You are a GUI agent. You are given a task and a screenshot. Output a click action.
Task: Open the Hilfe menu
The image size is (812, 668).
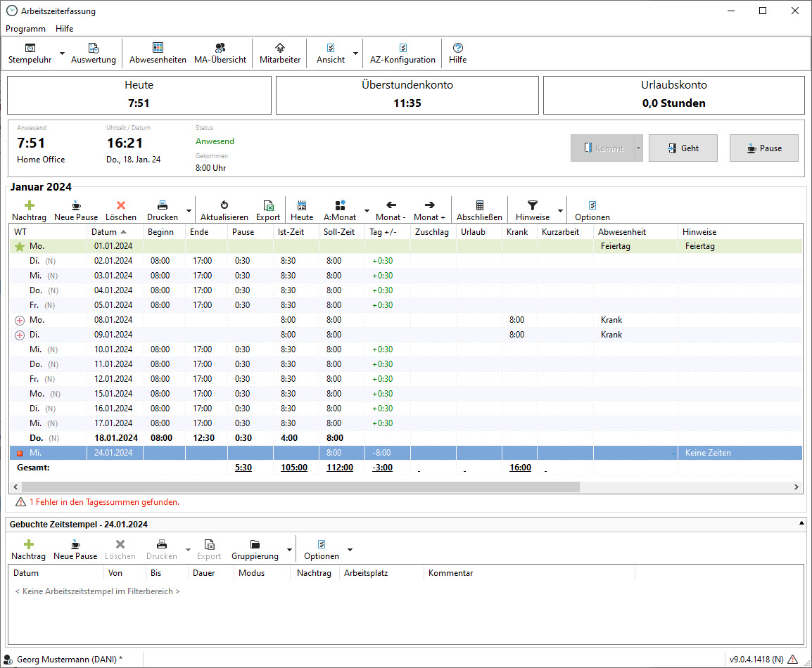[x=65, y=29]
